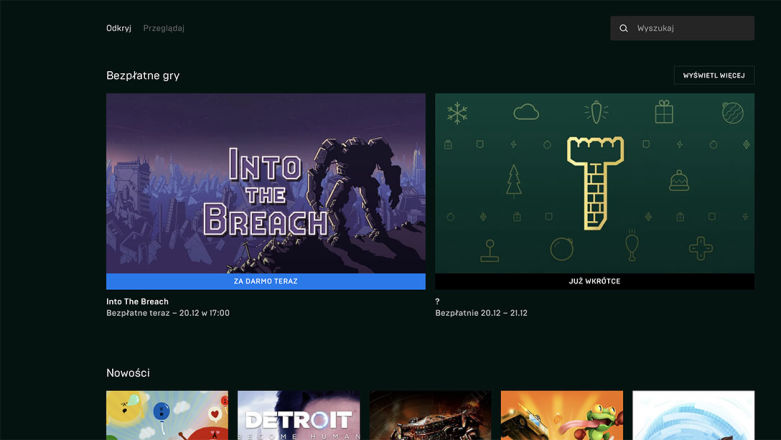
Task: Click the magnifying glass search icon
Action: (624, 28)
